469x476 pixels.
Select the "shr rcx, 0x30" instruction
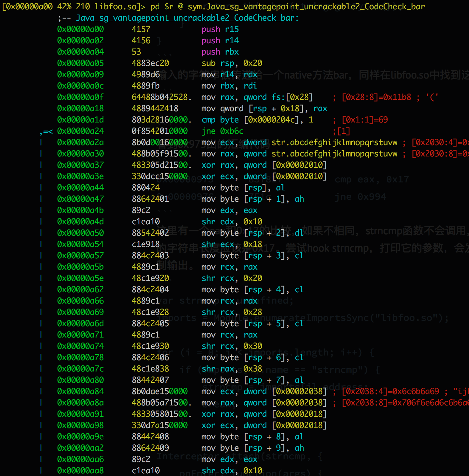click(x=232, y=346)
